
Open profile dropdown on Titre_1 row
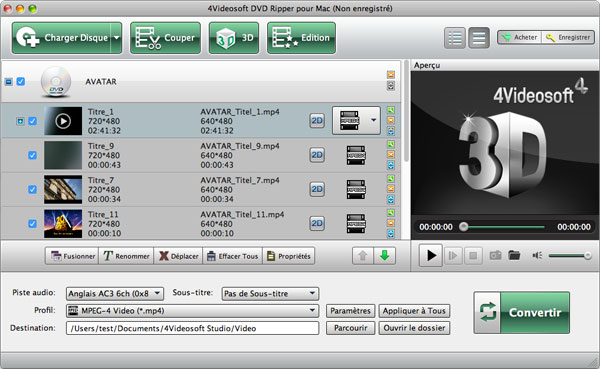pos(373,120)
